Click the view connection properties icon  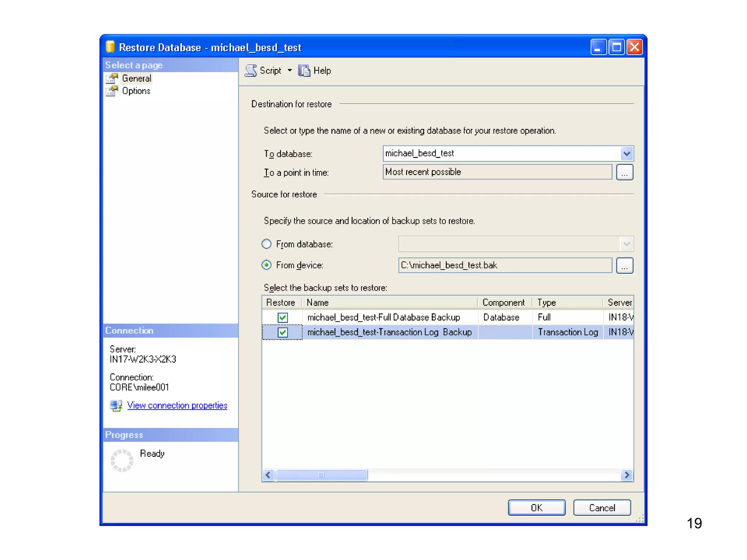tap(116, 405)
